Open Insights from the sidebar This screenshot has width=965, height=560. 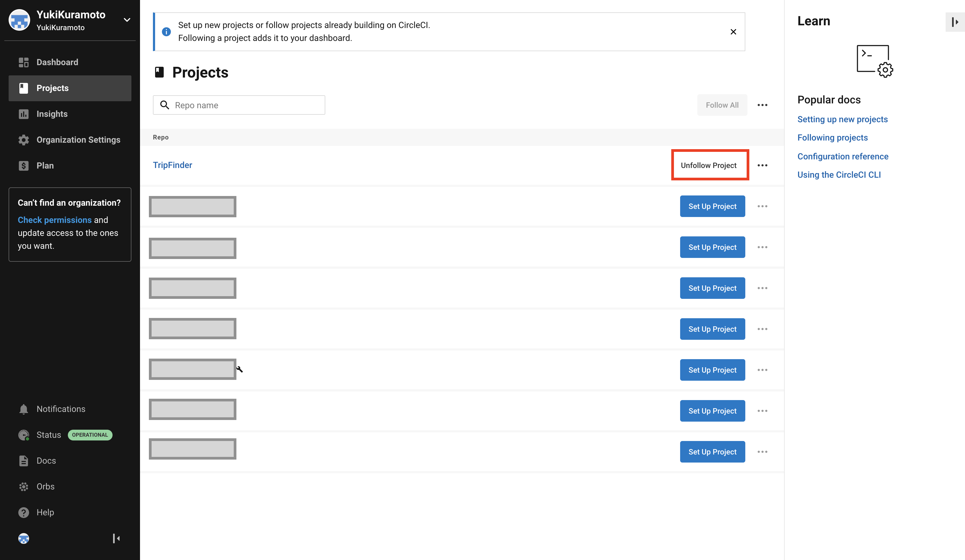tap(70, 114)
